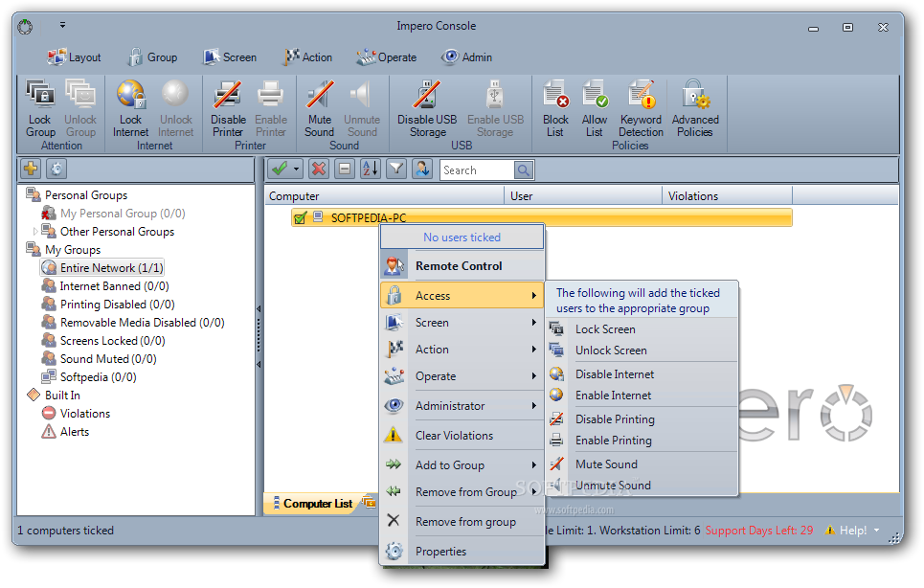Open the Operate ribbon tab
Image resolution: width=924 pixels, height=588 pixels.
pyautogui.click(x=387, y=57)
